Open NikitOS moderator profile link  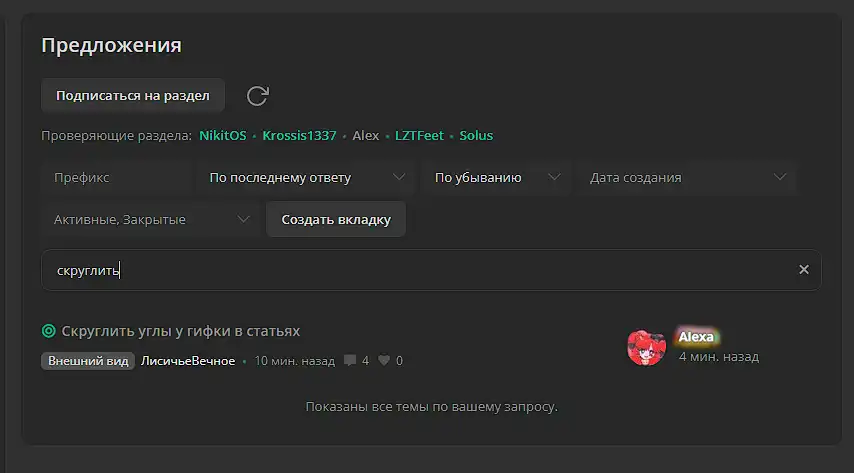coord(223,136)
